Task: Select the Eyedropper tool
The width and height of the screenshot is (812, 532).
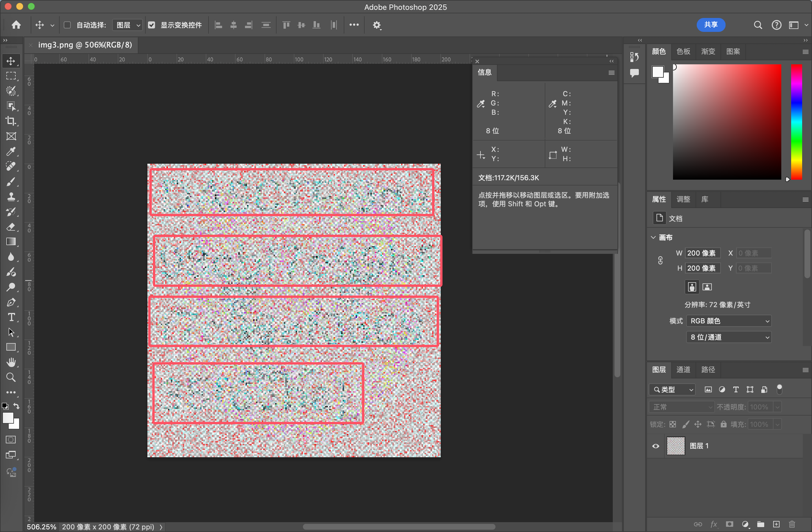Action: pyautogui.click(x=11, y=151)
